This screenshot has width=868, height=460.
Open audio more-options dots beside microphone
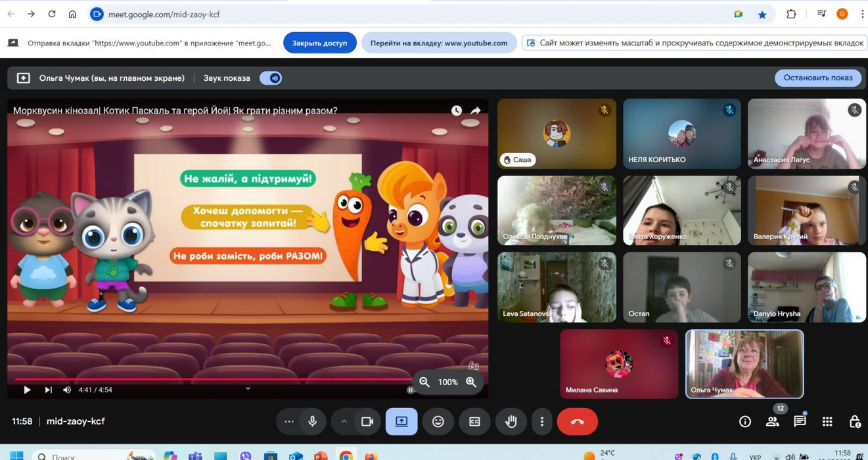(288, 421)
